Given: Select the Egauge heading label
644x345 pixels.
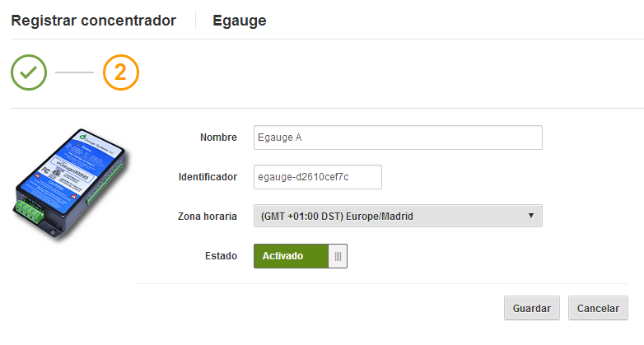Looking at the screenshot, I should click(x=240, y=21).
